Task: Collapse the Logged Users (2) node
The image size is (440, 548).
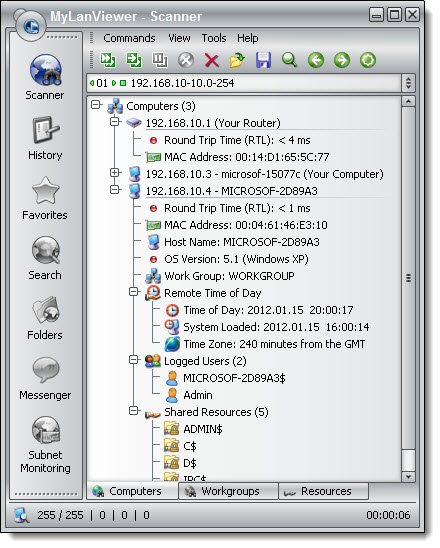Action: click(x=134, y=359)
